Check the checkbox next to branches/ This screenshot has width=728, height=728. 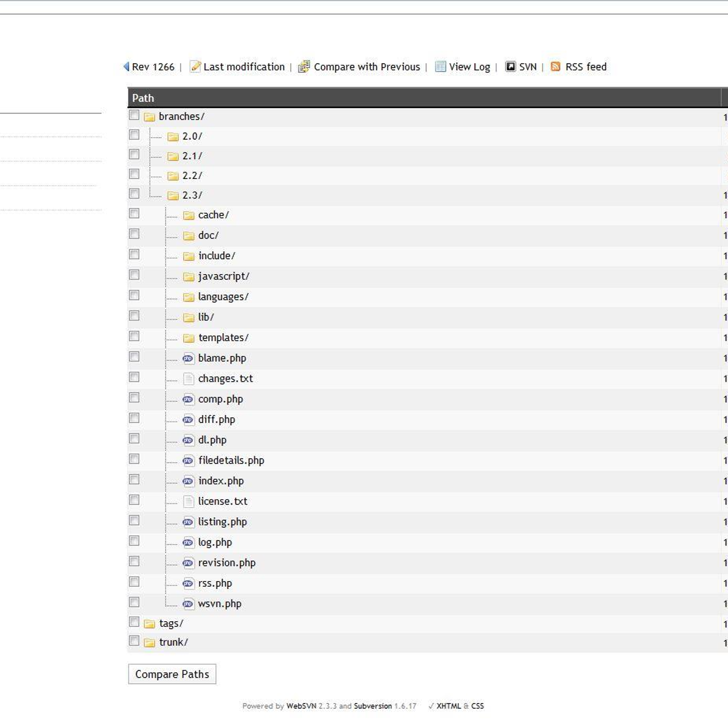(x=134, y=114)
